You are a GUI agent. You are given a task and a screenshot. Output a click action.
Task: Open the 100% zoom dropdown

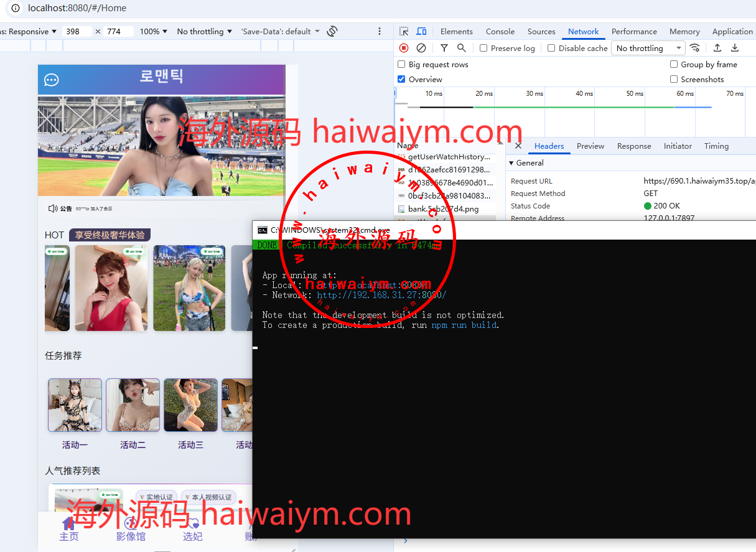point(153,31)
